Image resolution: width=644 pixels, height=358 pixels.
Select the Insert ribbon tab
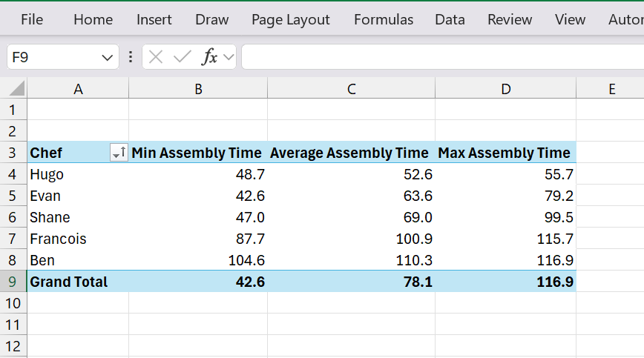coord(154,20)
